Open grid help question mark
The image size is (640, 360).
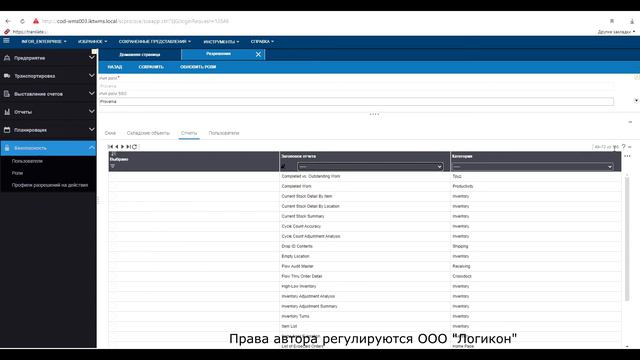(623, 147)
